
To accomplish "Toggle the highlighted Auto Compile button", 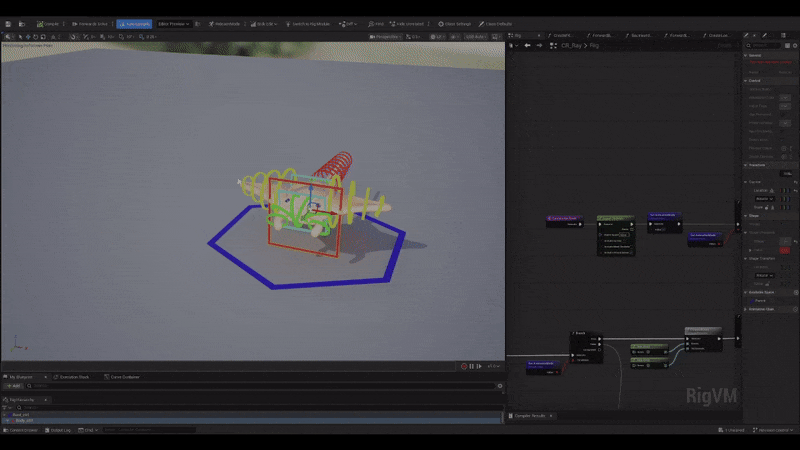I will pos(134,24).
